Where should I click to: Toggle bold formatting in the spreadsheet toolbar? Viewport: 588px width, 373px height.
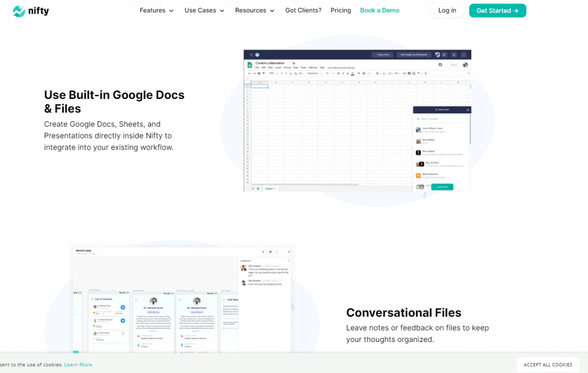coord(338,73)
